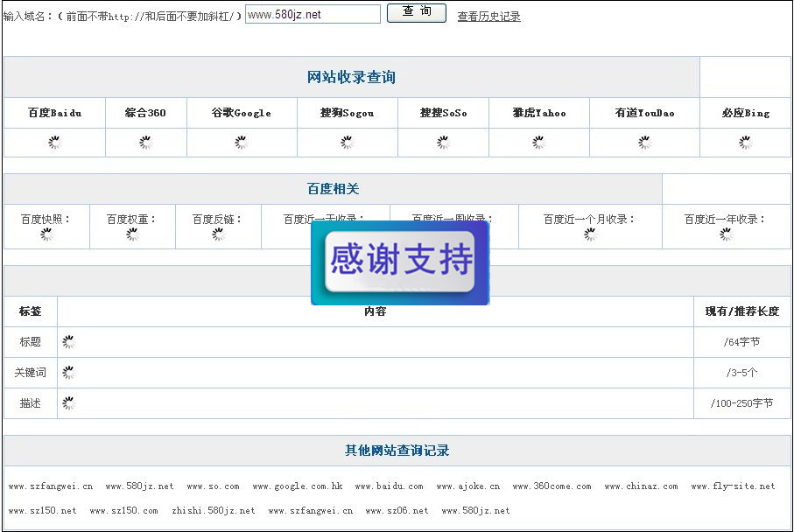The image size is (794, 532).
Task: Click the 百度反链 label
Action: 217,219
